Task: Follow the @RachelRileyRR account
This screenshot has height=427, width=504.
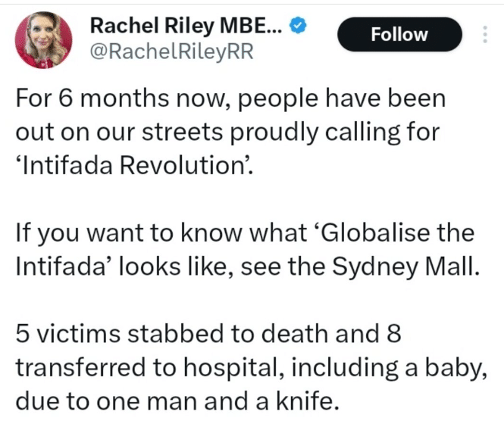Action: (399, 34)
